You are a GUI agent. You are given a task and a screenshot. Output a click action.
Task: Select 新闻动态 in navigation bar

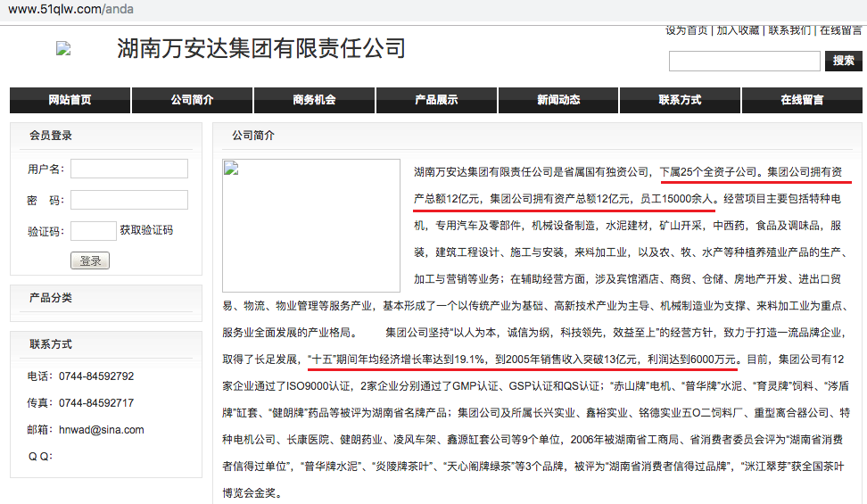558,100
